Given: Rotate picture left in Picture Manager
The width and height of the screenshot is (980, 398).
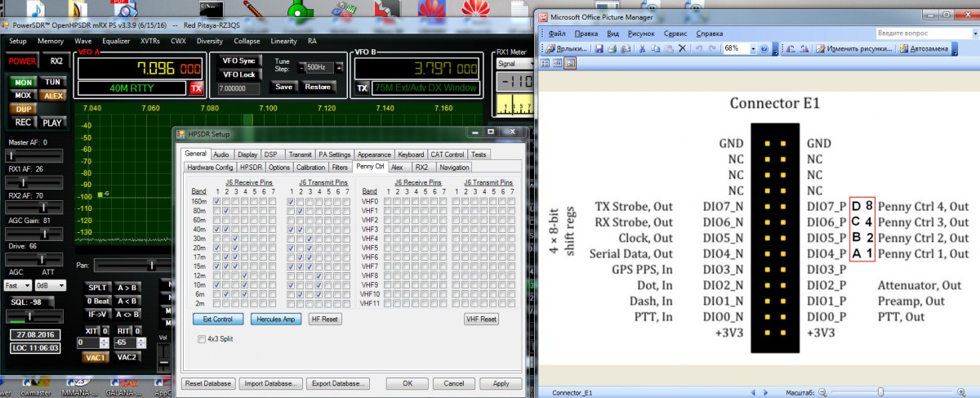Looking at the screenshot, I should pos(791,48).
